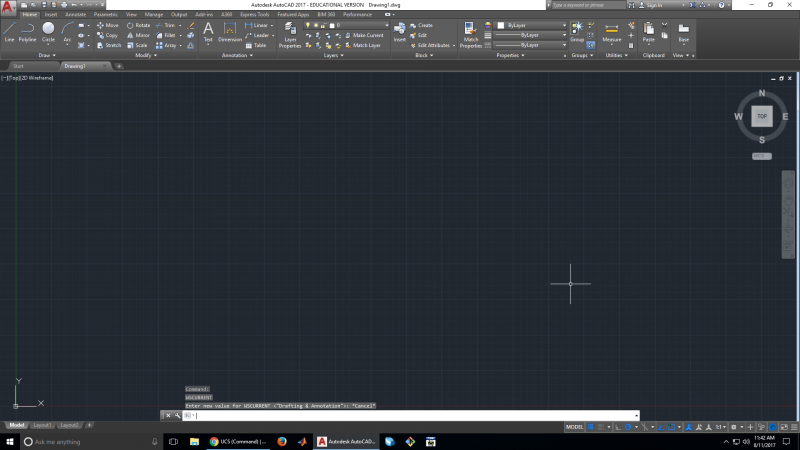Open Match Properties tool
Viewport: 800px width, 450px height.
point(470,35)
